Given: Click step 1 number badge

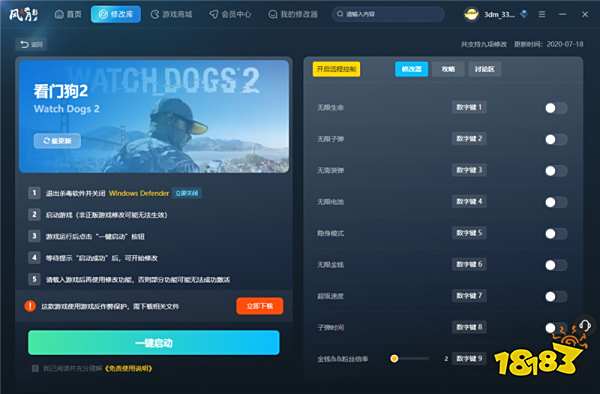Looking at the screenshot, I should [x=34, y=193].
